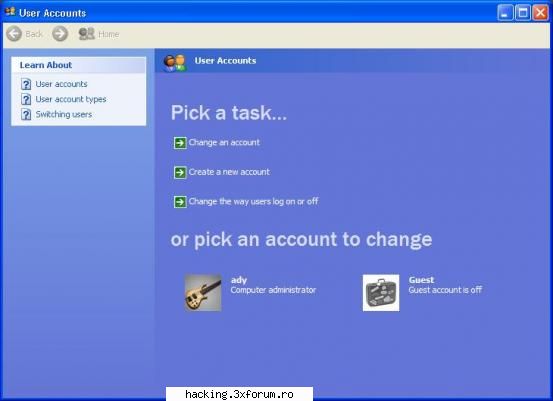Click the question icon beside Switching users
This screenshot has height=401, width=553.
pos(26,115)
